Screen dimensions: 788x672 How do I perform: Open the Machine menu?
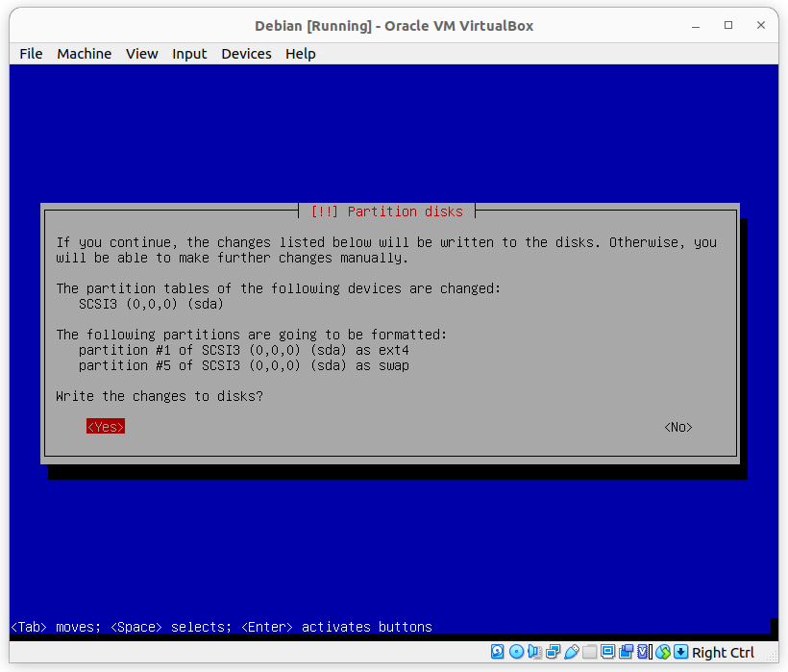click(84, 54)
